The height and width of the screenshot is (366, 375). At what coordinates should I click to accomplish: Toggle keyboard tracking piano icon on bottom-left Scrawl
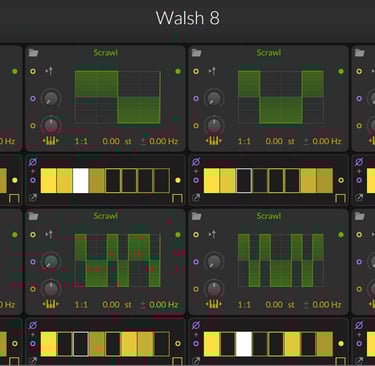pyautogui.click(x=51, y=304)
